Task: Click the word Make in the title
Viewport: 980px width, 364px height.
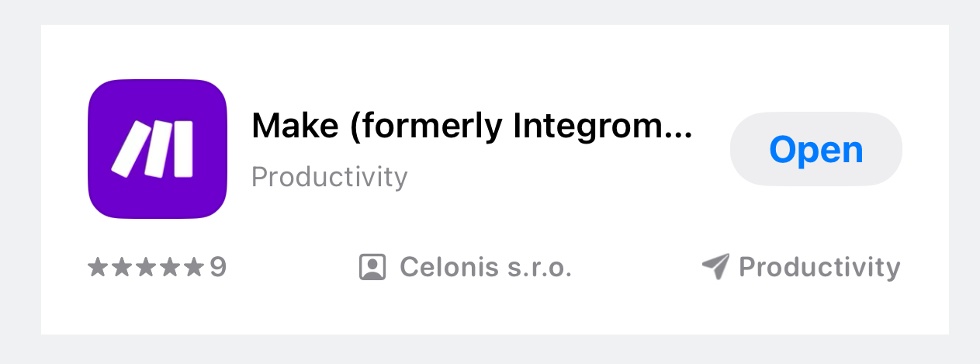Action: click(x=296, y=125)
